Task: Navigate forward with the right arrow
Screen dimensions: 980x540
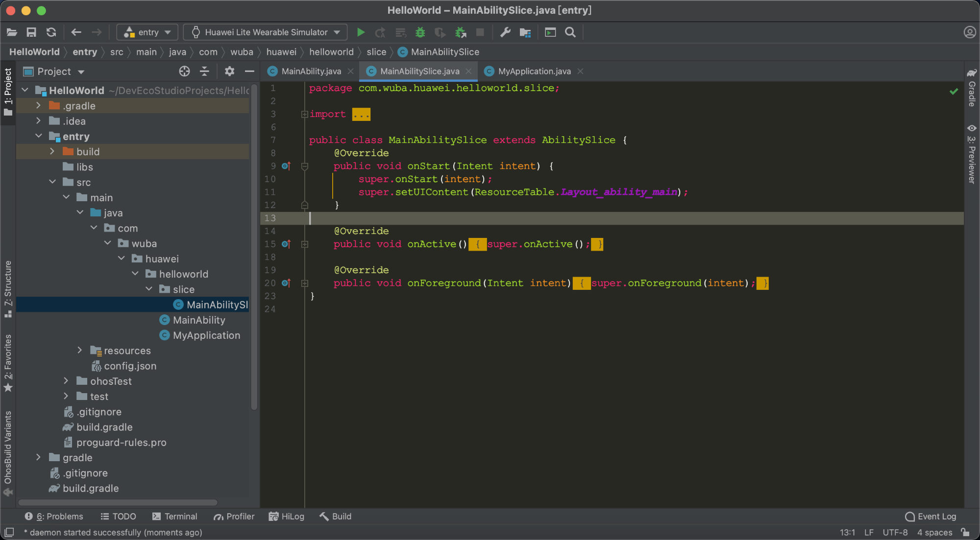Action: click(x=97, y=32)
